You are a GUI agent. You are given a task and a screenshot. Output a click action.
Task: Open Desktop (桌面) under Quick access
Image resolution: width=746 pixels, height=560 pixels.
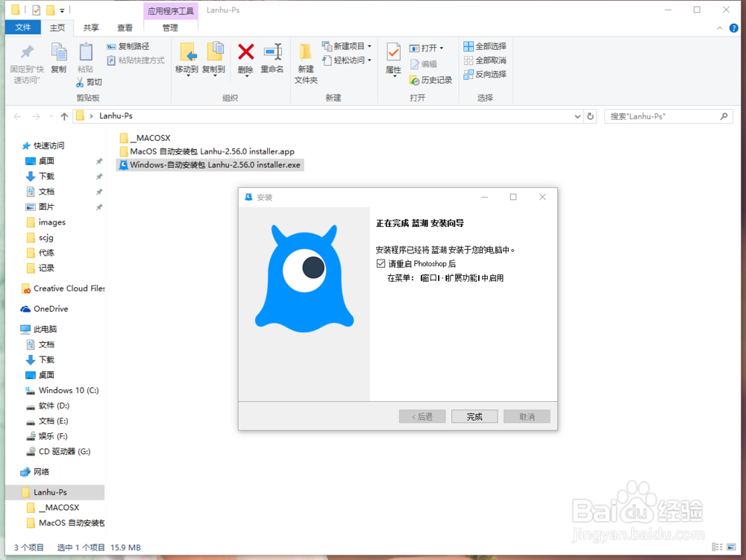40,160
